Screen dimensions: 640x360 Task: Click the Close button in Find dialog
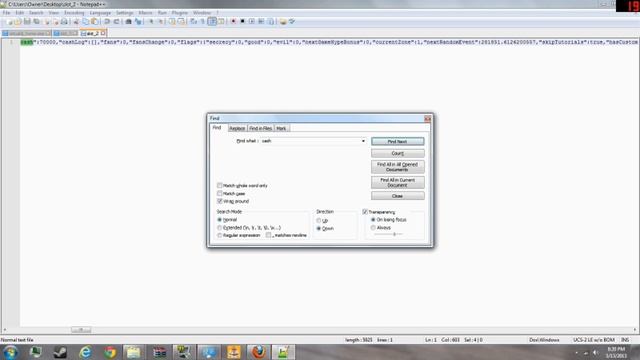click(x=398, y=196)
